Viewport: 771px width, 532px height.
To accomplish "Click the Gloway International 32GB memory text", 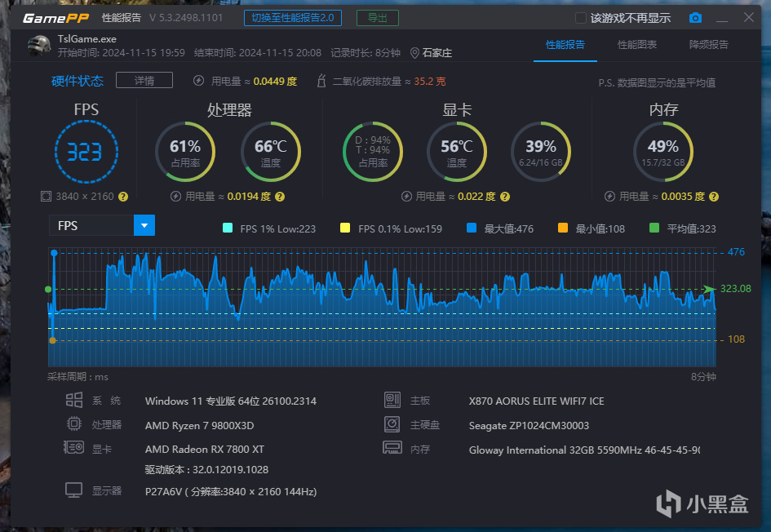I will (585, 450).
